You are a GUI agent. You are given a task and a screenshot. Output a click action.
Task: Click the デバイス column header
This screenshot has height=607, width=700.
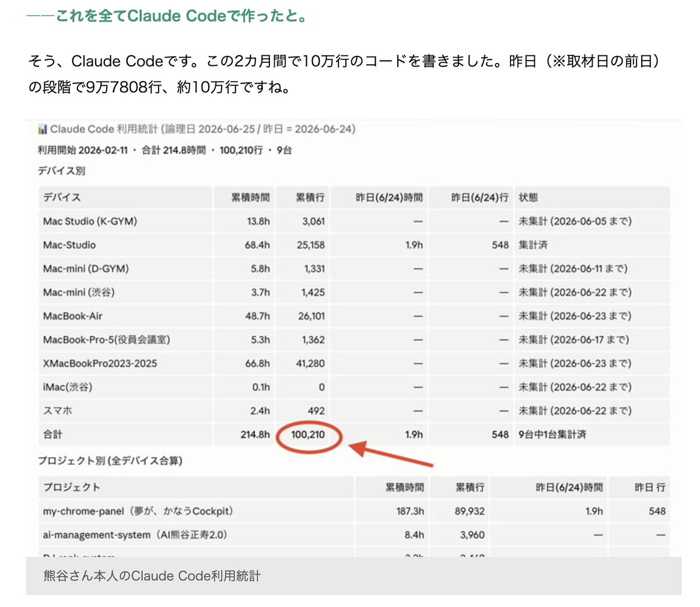pyautogui.click(x=61, y=198)
